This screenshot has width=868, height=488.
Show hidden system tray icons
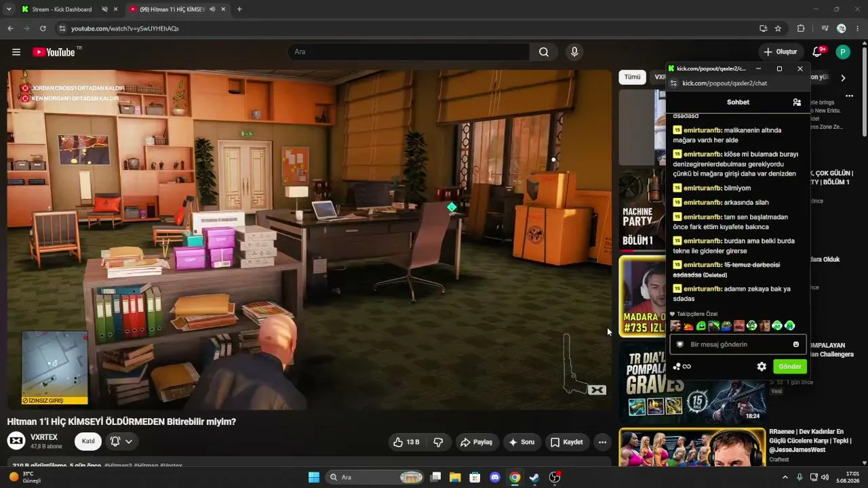(785, 477)
